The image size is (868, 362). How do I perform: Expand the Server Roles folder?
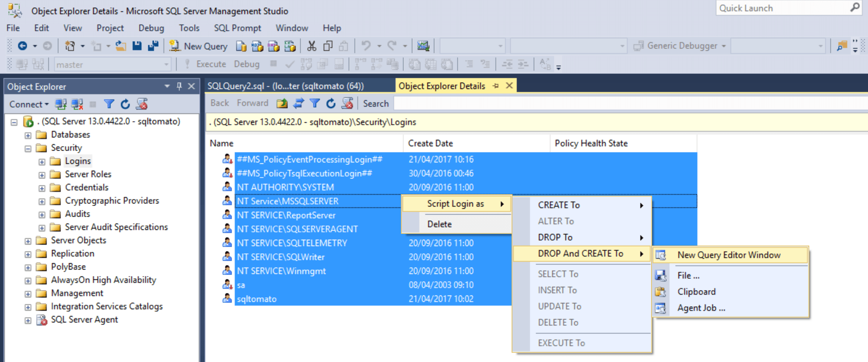(x=42, y=175)
